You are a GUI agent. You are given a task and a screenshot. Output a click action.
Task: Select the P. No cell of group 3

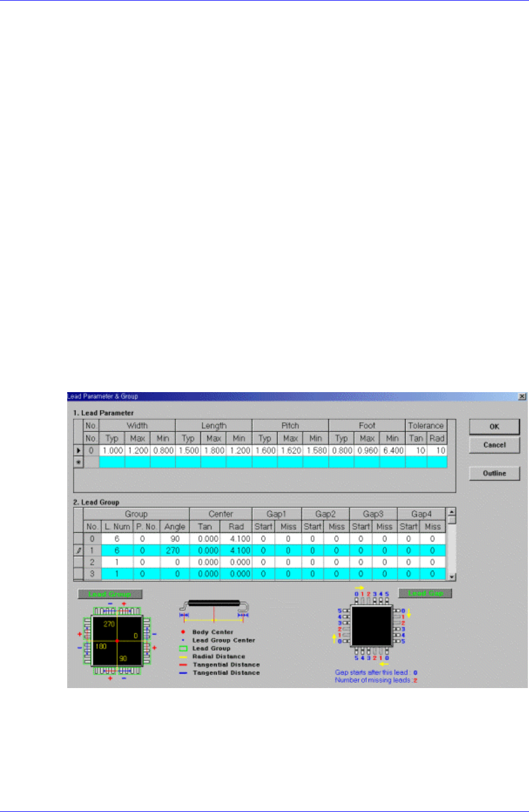[147, 573]
